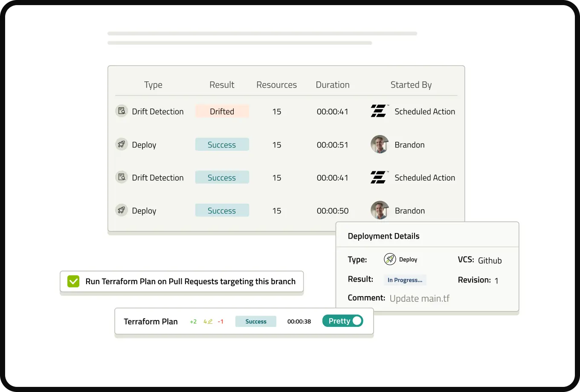This screenshot has width=580, height=392.
Task: Click the Duration column header
Action: click(x=333, y=85)
